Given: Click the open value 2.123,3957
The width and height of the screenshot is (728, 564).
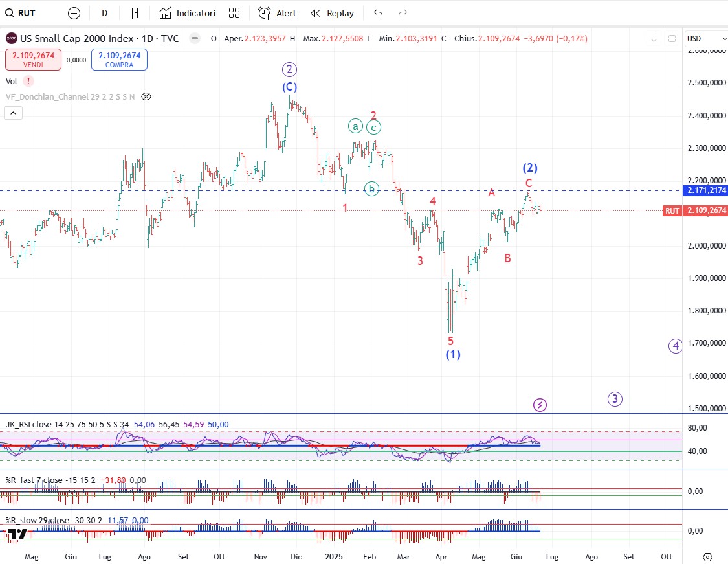Looking at the screenshot, I should 265,39.
